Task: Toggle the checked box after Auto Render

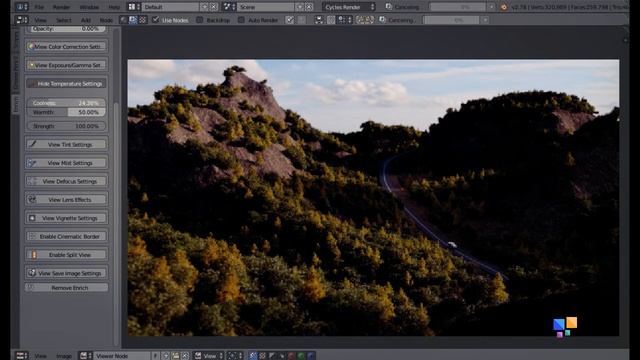Action: click(x=290, y=20)
